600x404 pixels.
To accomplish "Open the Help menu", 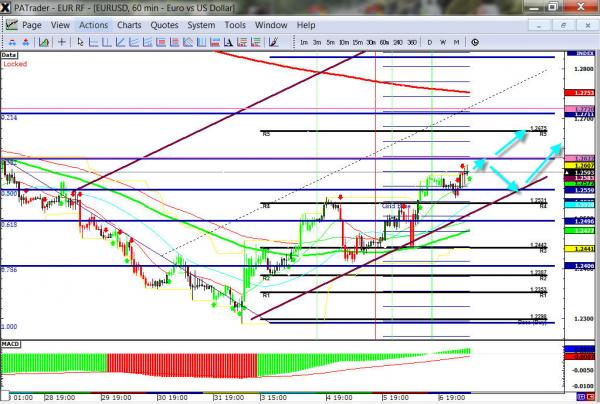I will 306,25.
